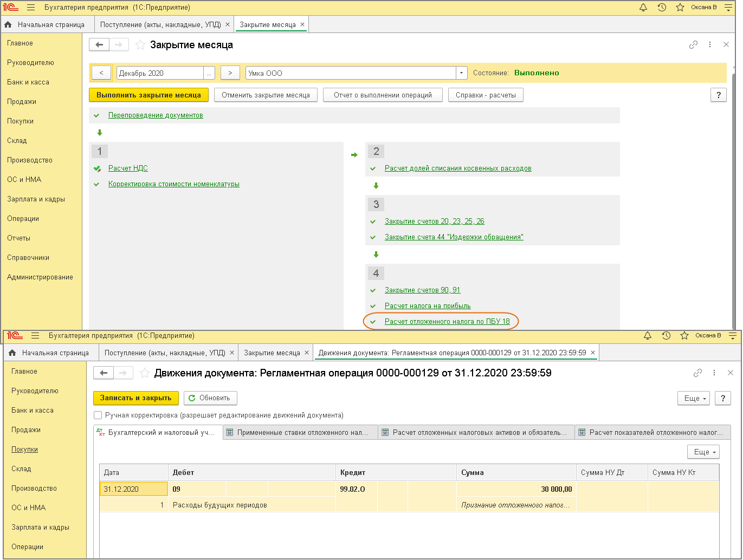Open the main menu icon in the upper window
Viewport: 743px width, 560px height.
[x=31, y=8]
